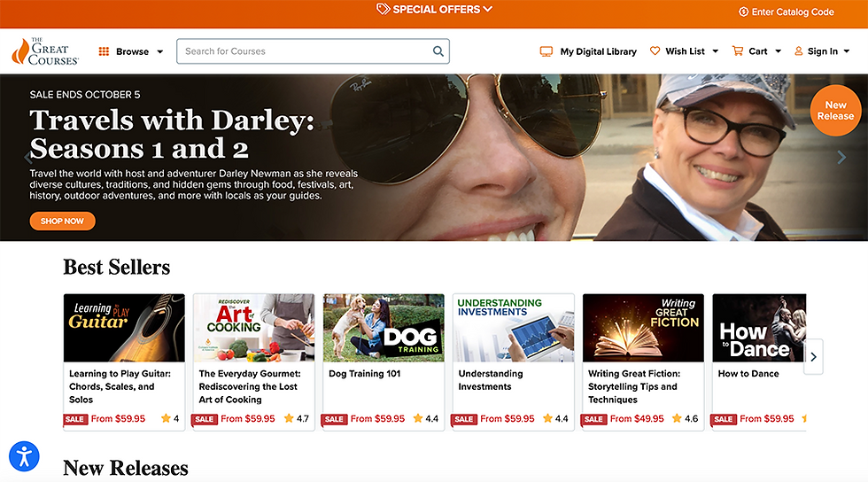Click Learning to Play Guitar course title
868x482 pixels.
120,386
